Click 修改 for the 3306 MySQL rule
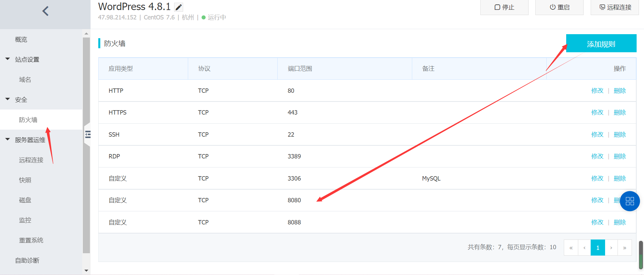 [597, 179]
